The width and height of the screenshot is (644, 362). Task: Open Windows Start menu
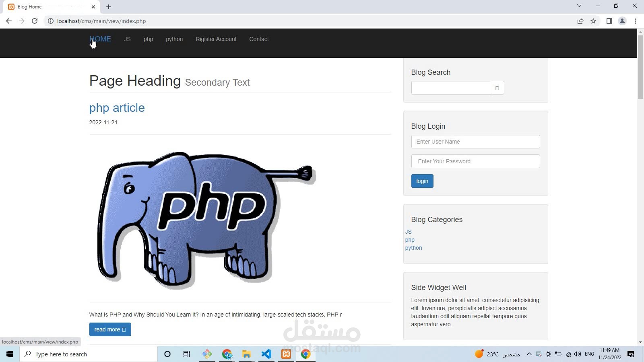coord(10,354)
